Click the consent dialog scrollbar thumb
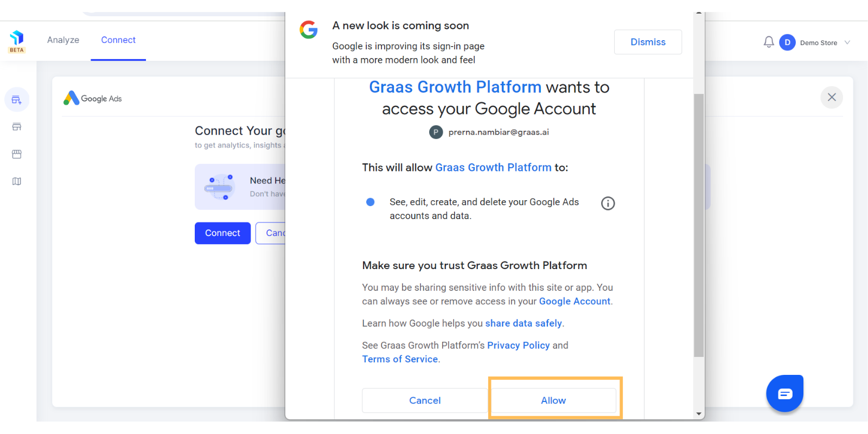 pyautogui.click(x=699, y=225)
